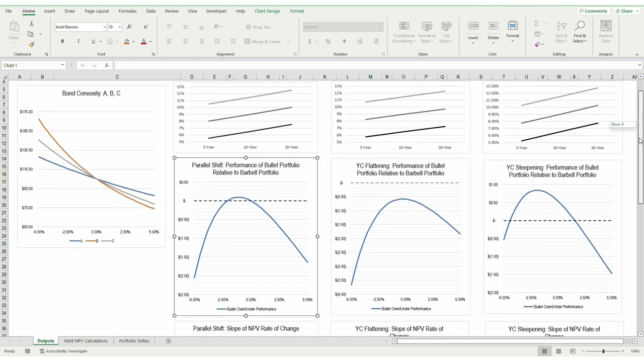Screen dimensions: 644x362
Task: Expand the Fill Color dropdown arrow
Action: click(133, 42)
